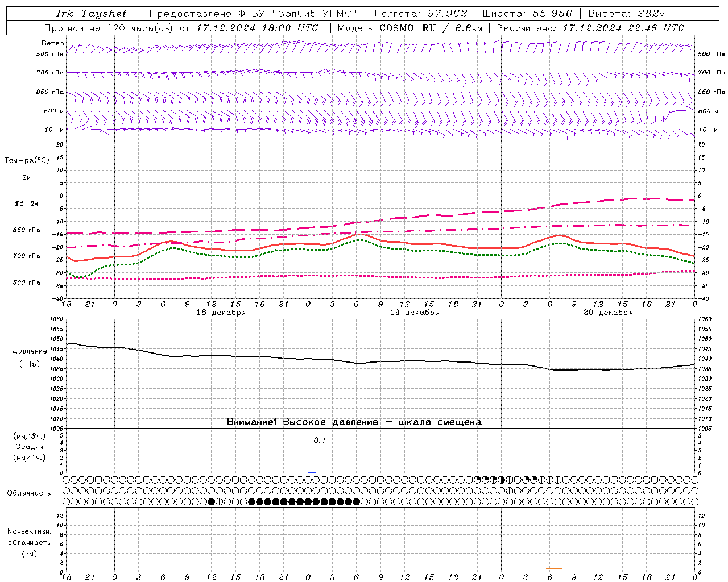Click the (мм/1ч.) precipitation unit label
The width and height of the screenshot is (728, 582).
30,458
